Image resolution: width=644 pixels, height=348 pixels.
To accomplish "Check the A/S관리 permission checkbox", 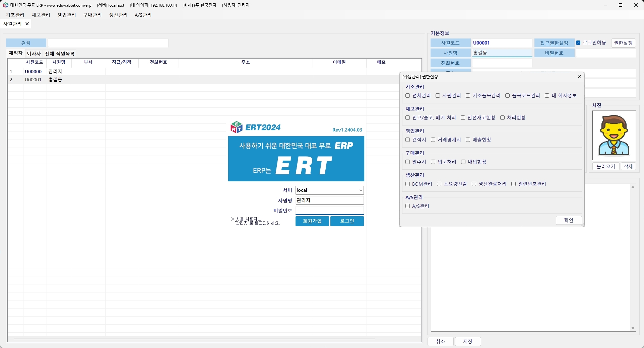I will (408, 206).
